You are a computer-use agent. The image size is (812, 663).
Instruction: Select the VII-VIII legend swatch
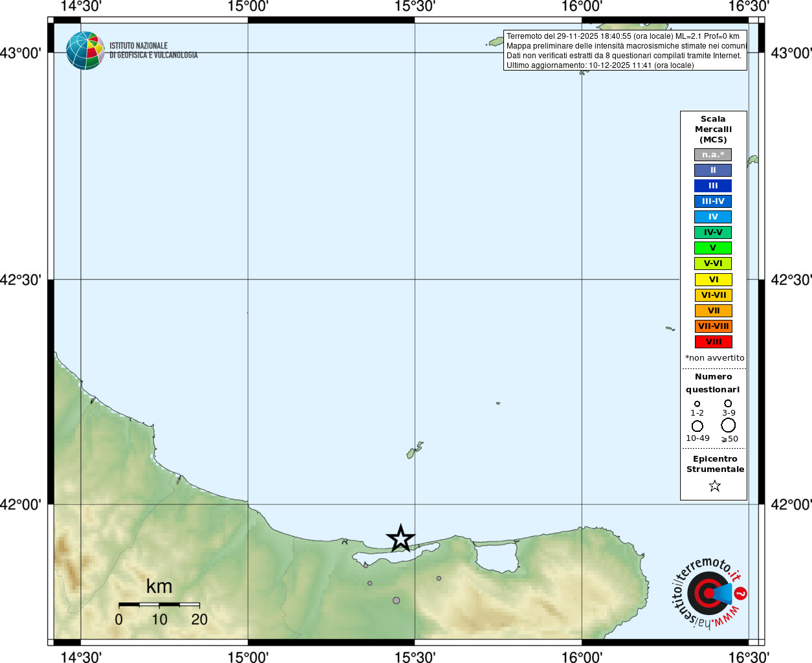(x=713, y=326)
